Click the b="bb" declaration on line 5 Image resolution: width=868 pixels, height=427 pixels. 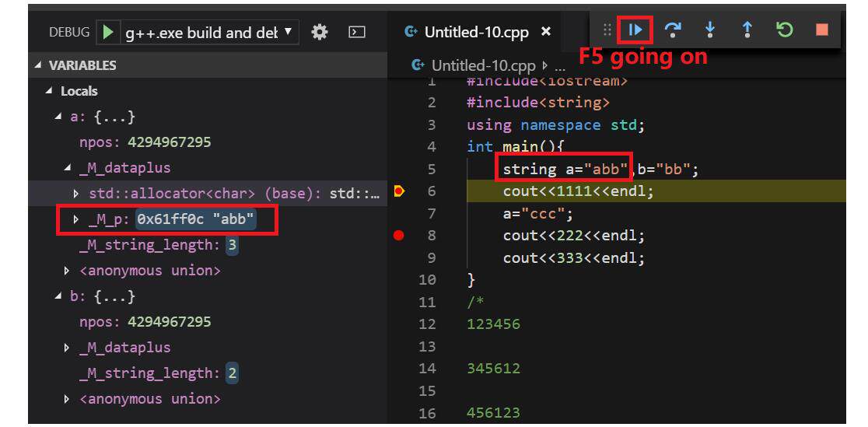(x=663, y=169)
